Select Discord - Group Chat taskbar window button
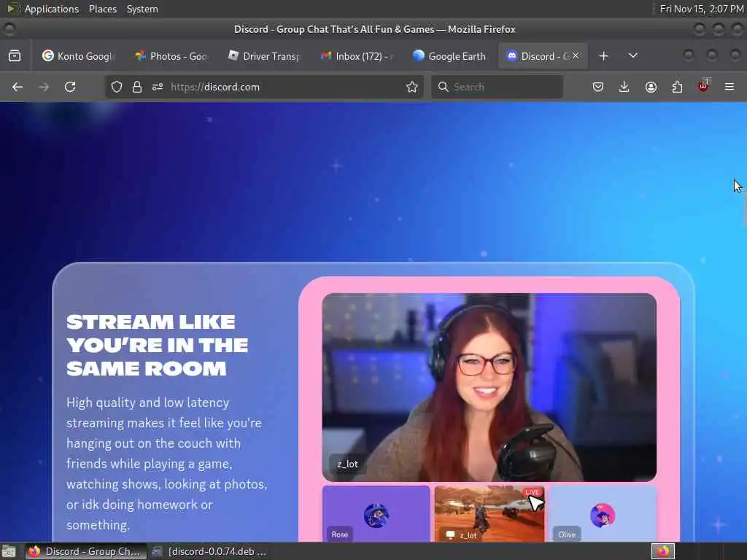747x560 pixels. [85, 551]
